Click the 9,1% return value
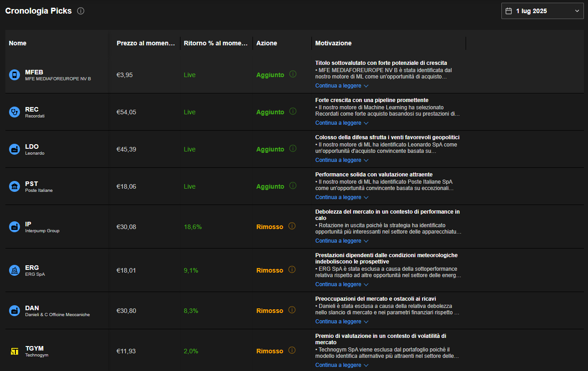This screenshot has height=371, width=588. click(191, 270)
